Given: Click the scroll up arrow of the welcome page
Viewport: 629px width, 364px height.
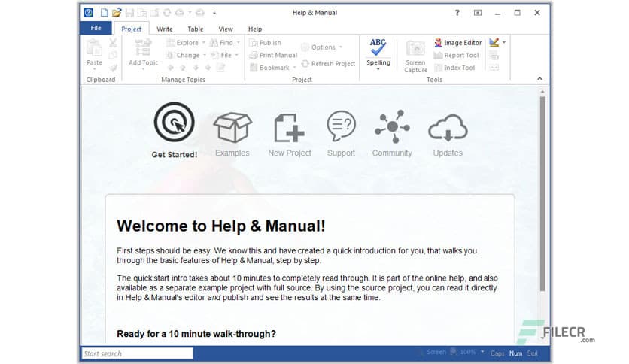Looking at the screenshot, I should point(542,92).
